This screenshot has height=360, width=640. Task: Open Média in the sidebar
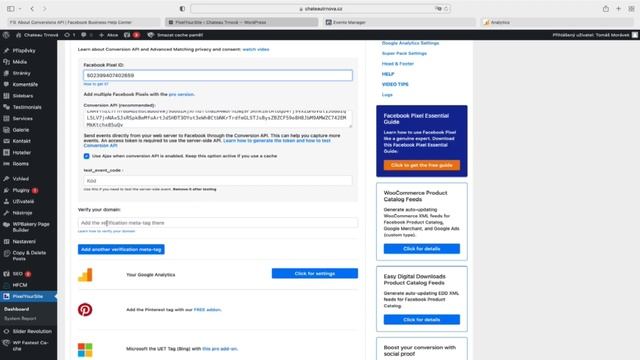pos(20,62)
